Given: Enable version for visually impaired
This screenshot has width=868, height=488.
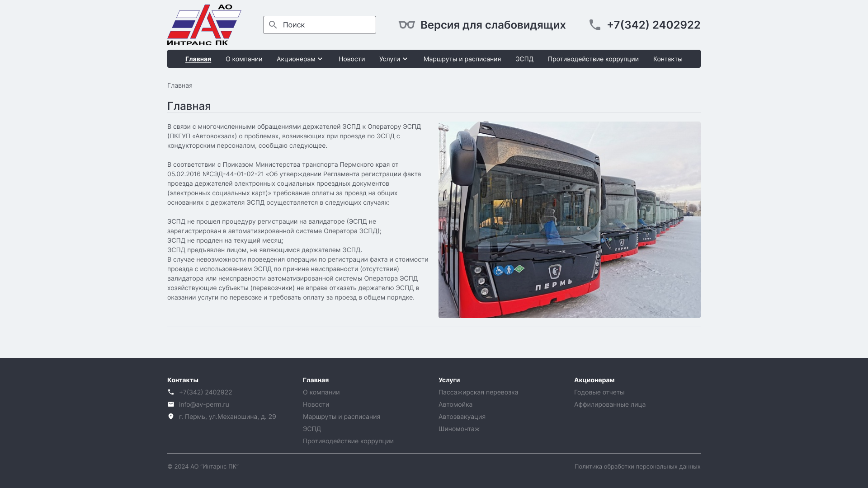Looking at the screenshot, I should coord(492,25).
